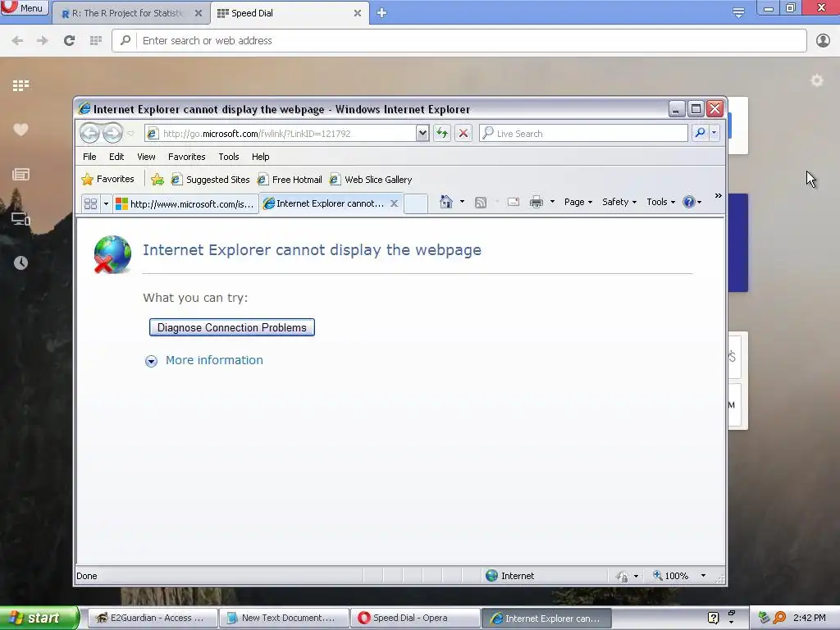Go to IE Home page icon
The image size is (840, 630).
pyautogui.click(x=445, y=202)
